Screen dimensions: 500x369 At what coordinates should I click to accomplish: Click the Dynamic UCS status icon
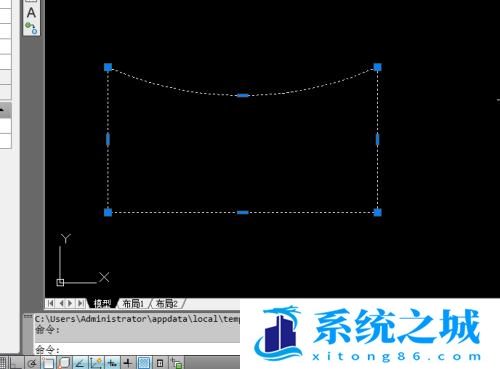coord(96,363)
